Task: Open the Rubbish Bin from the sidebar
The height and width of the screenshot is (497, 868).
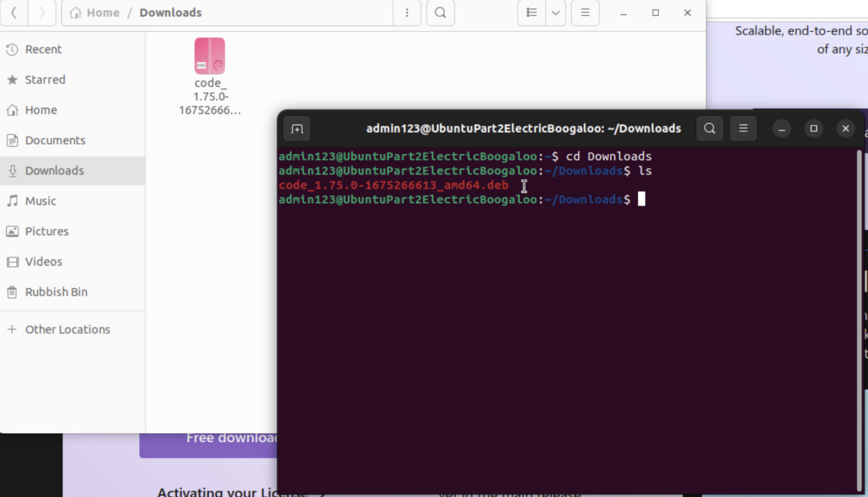Action: (56, 292)
